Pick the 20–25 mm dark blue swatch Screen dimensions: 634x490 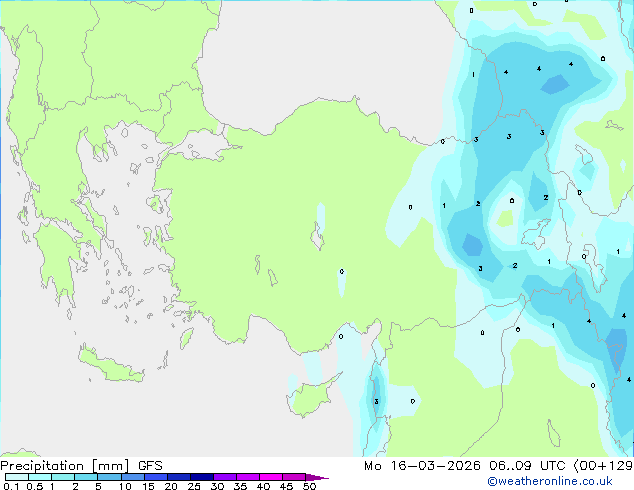[x=178, y=477]
